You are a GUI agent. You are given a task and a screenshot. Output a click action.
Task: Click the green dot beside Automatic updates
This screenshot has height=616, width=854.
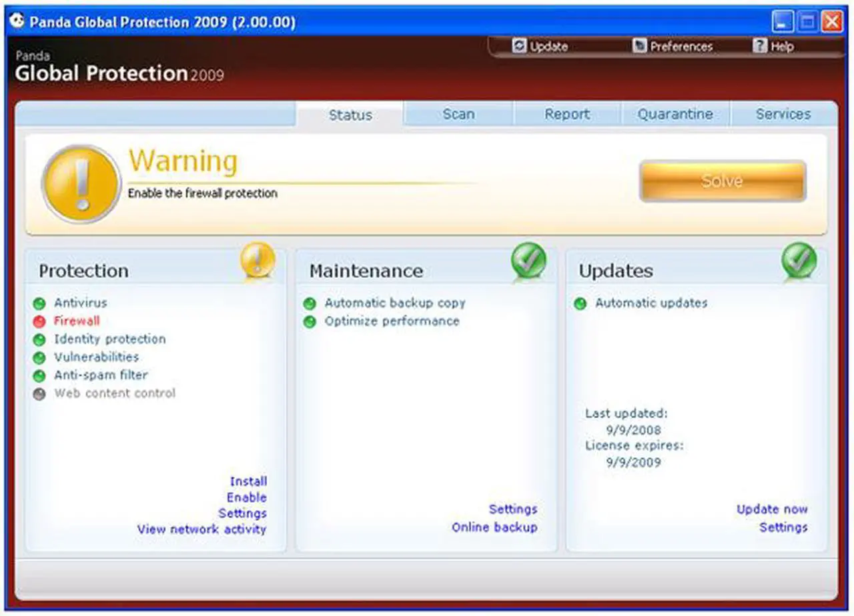(x=580, y=303)
